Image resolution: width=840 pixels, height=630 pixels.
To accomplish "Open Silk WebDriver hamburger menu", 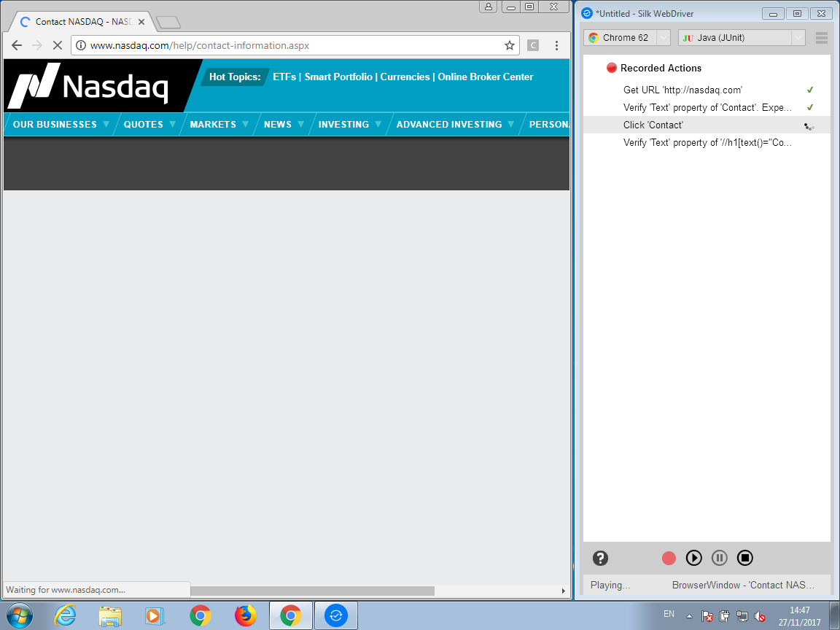I will 821,38.
